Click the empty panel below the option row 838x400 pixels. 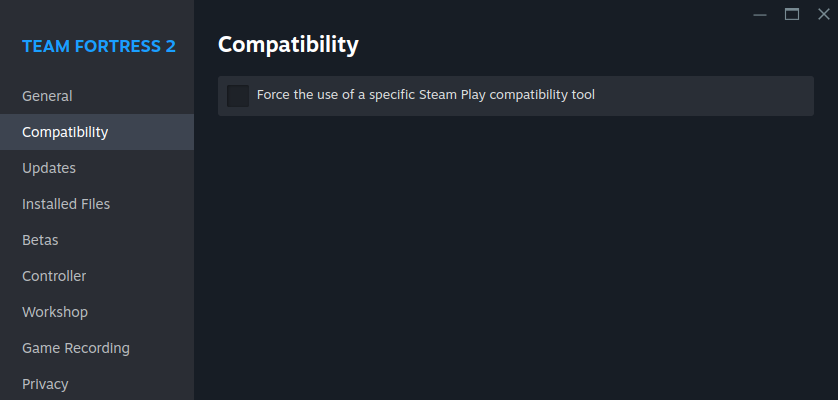(515, 260)
